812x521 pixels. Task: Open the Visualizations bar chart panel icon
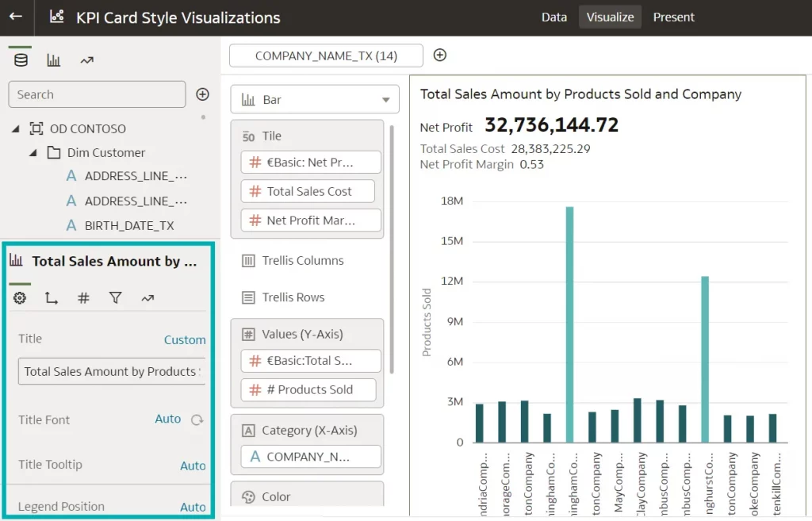click(x=54, y=60)
